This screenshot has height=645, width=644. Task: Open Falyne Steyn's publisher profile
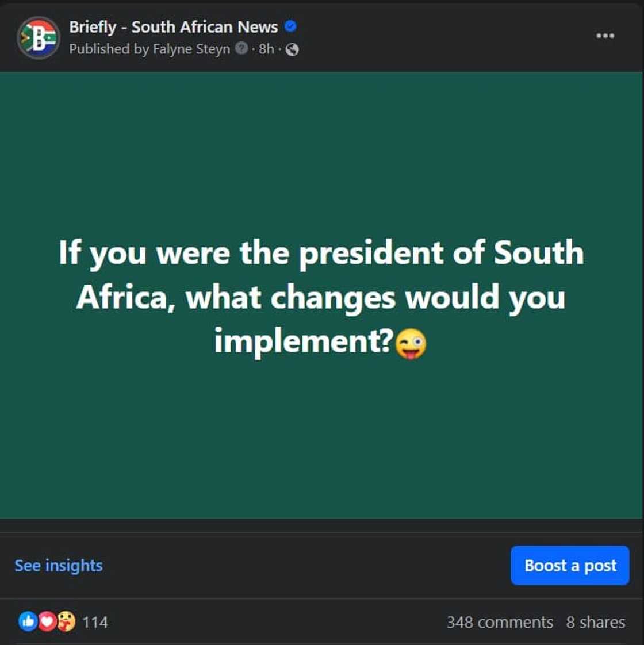tap(191, 49)
